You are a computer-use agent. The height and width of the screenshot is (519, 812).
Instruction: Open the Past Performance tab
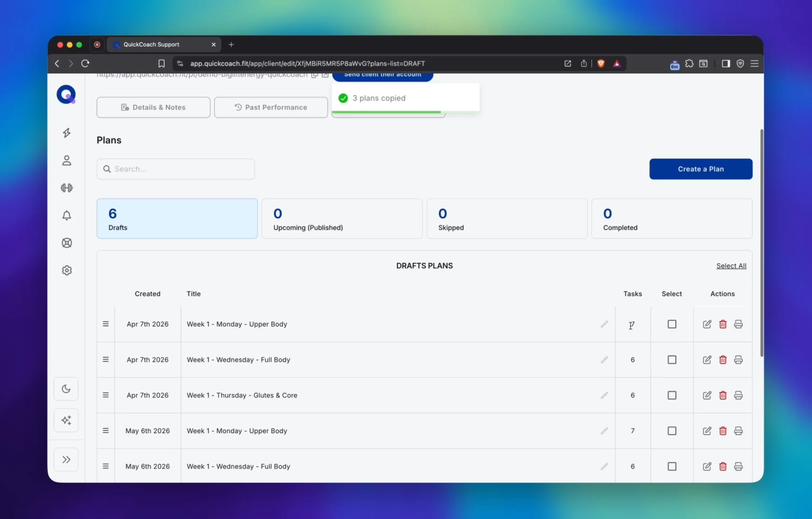click(271, 107)
